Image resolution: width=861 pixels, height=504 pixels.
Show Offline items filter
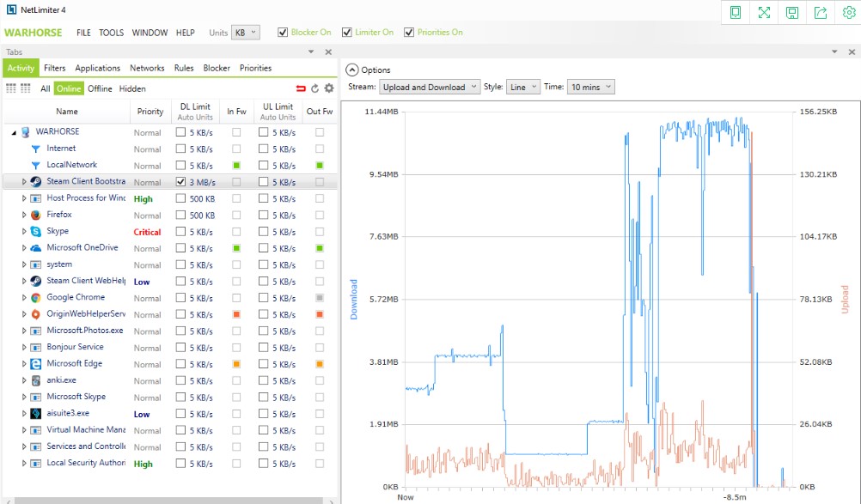click(100, 88)
